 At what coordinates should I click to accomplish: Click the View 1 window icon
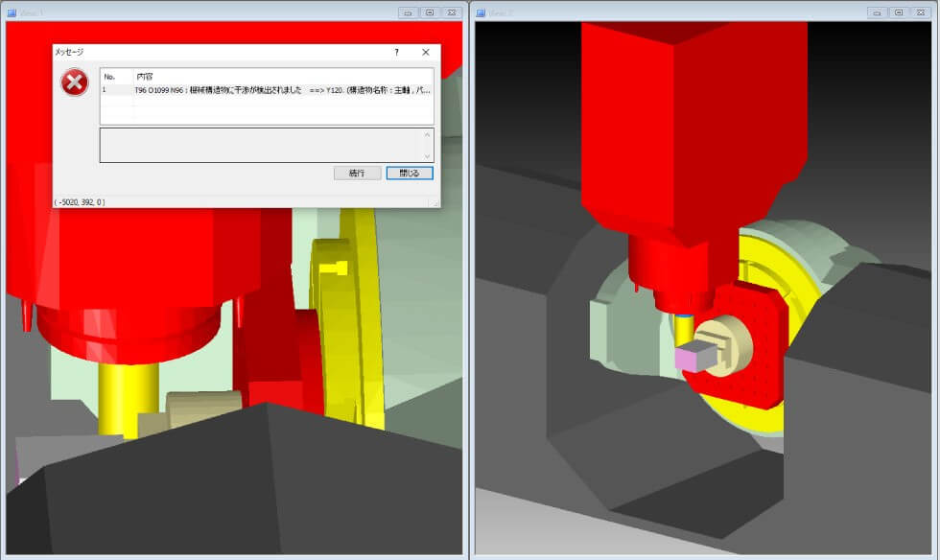(x=12, y=12)
